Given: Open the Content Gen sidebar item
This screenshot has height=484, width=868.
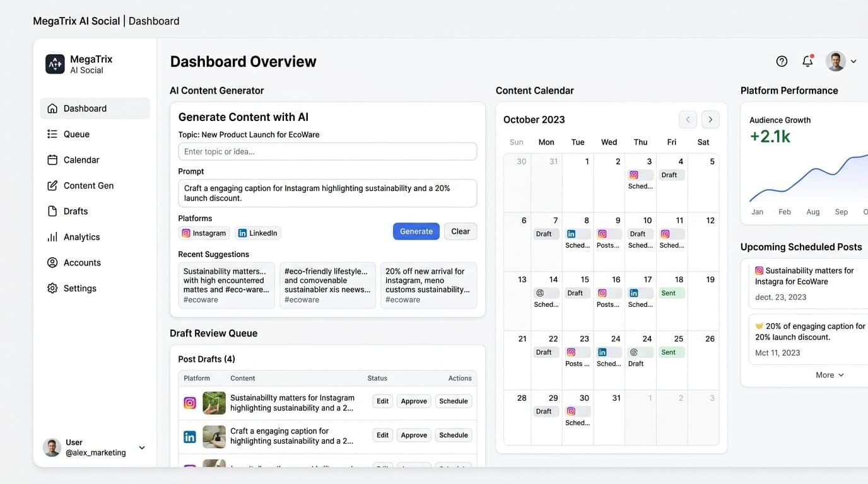Looking at the screenshot, I should [95, 185].
